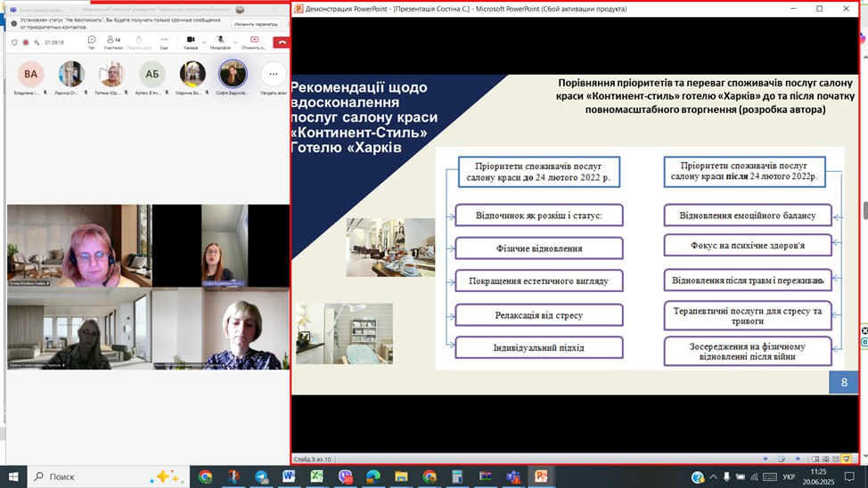Switch to PowerPoint on the taskbar

coord(541,476)
